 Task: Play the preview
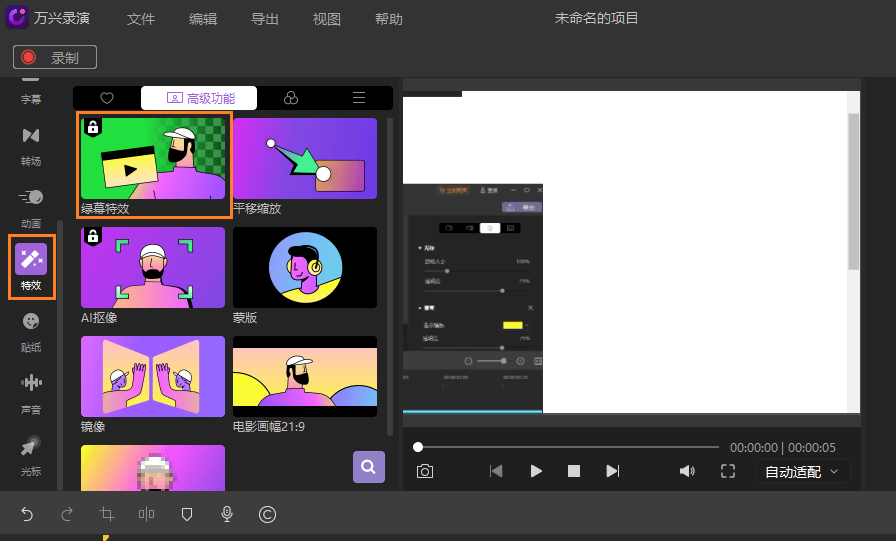pos(535,471)
